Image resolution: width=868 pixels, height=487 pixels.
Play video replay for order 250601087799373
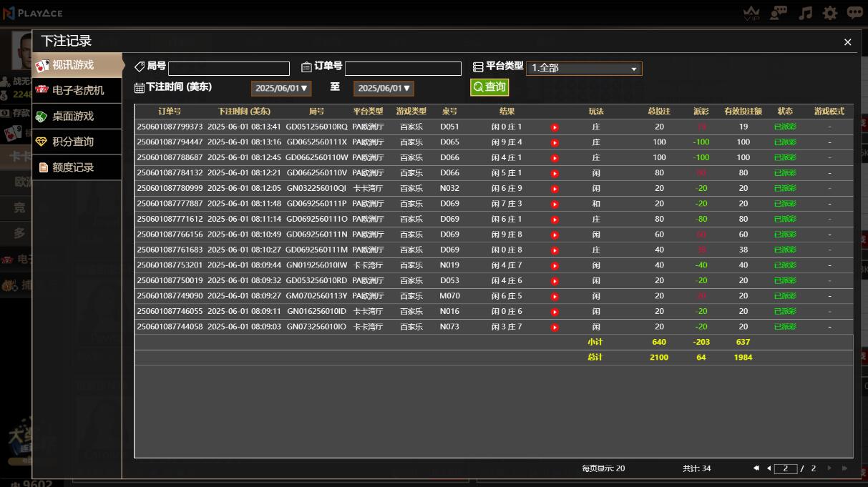pos(555,127)
